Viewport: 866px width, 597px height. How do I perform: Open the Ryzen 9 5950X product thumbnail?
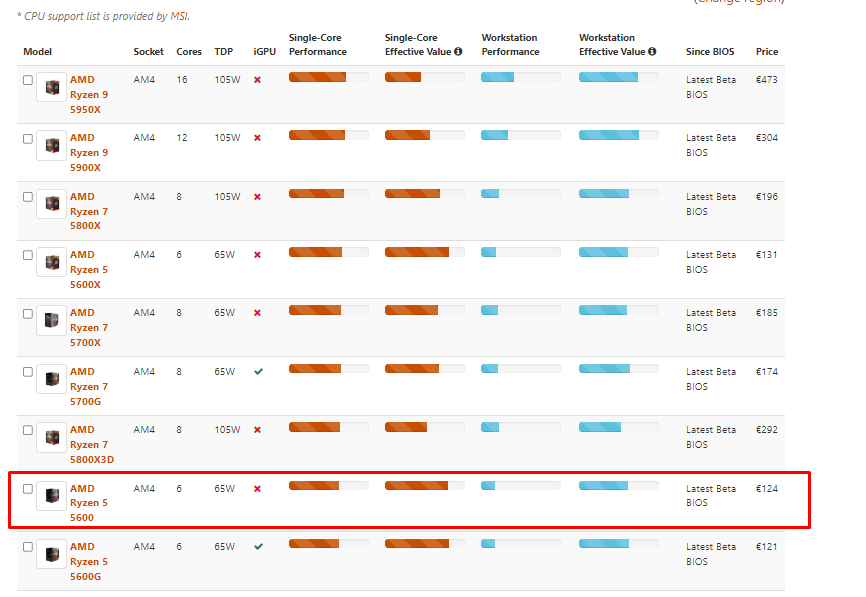tap(52, 87)
